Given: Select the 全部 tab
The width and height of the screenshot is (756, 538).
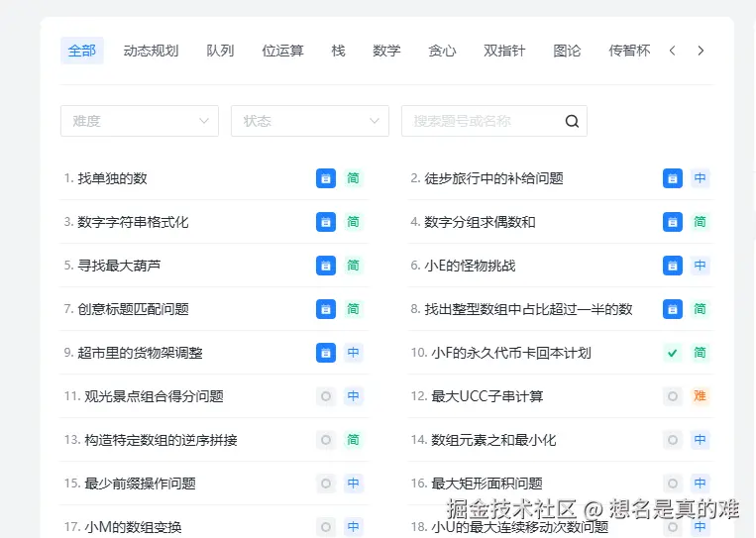Looking at the screenshot, I should pos(82,51).
